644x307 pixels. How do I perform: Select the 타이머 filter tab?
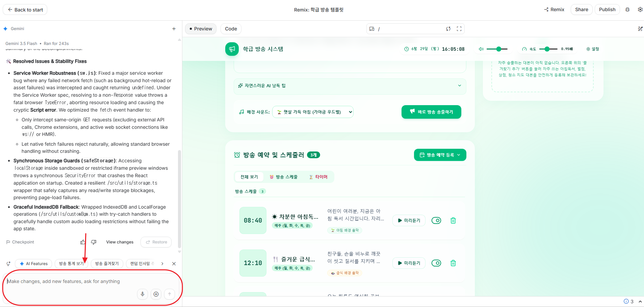(x=318, y=177)
